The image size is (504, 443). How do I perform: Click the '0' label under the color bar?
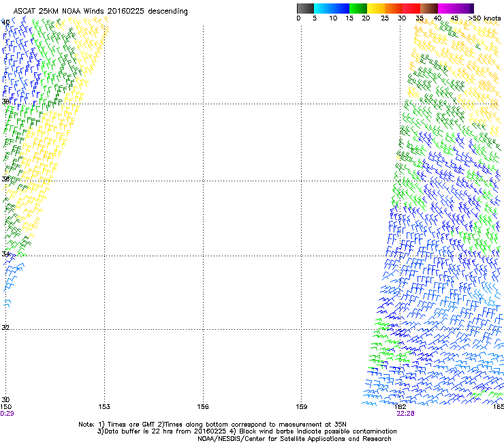point(298,18)
